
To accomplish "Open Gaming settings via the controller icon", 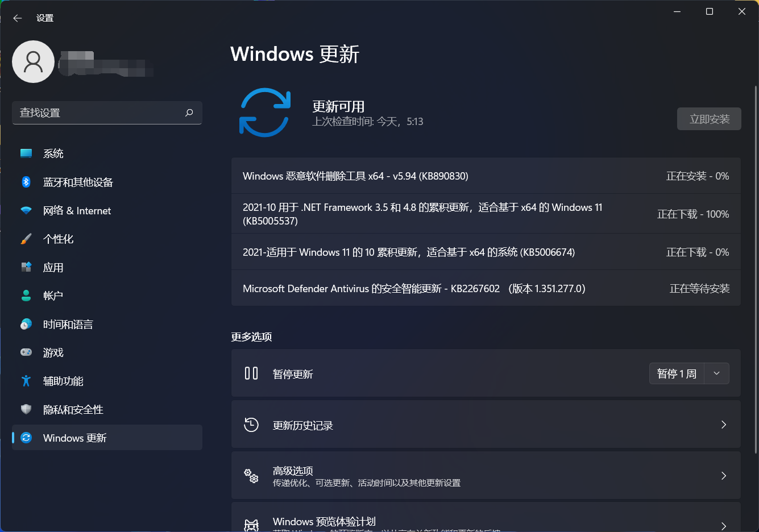I will coord(26,352).
